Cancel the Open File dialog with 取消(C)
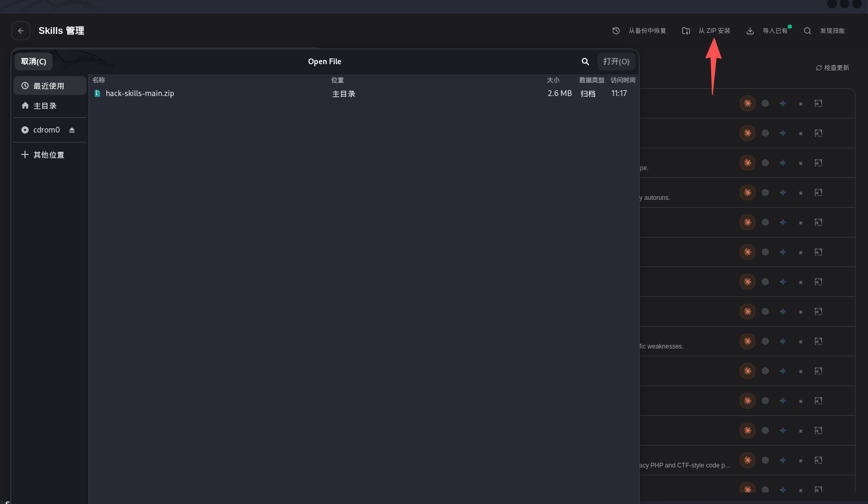The image size is (868, 504). (x=33, y=62)
